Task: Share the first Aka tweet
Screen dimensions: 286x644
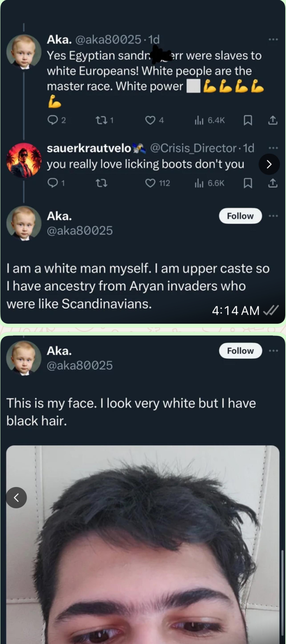Action: 273,120
